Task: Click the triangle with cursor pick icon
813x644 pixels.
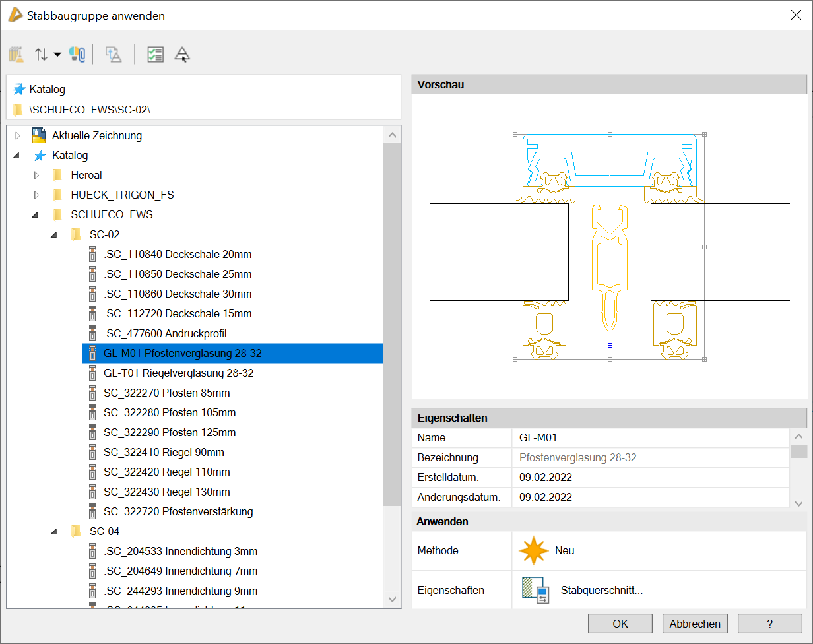Action: point(182,55)
